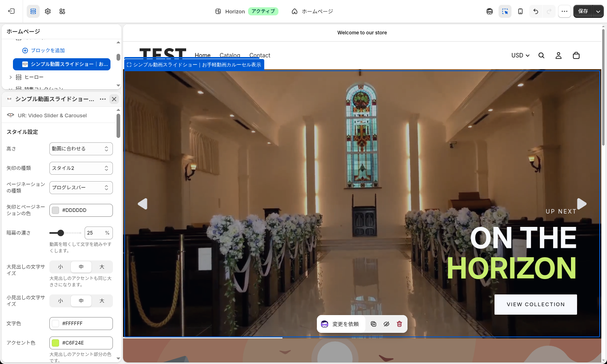Set heading text size to 中
The height and width of the screenshot is (364, 607).
(81, 267)
